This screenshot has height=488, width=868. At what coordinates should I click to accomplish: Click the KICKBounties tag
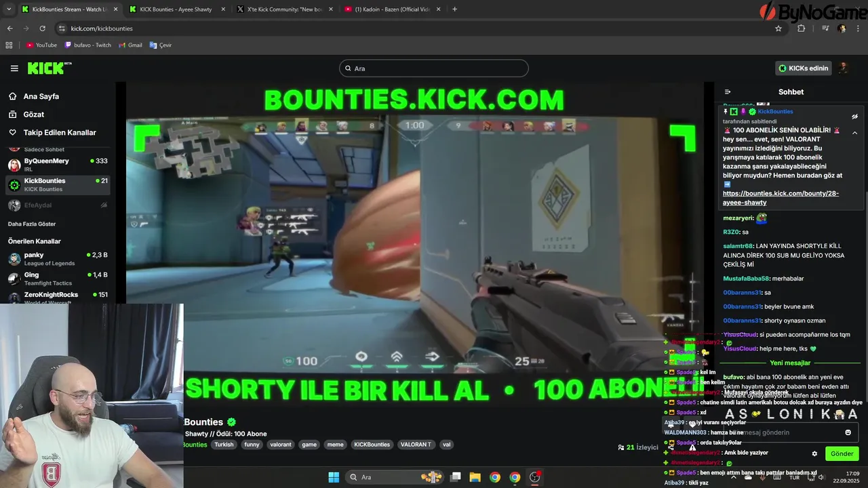pos(372,445)
